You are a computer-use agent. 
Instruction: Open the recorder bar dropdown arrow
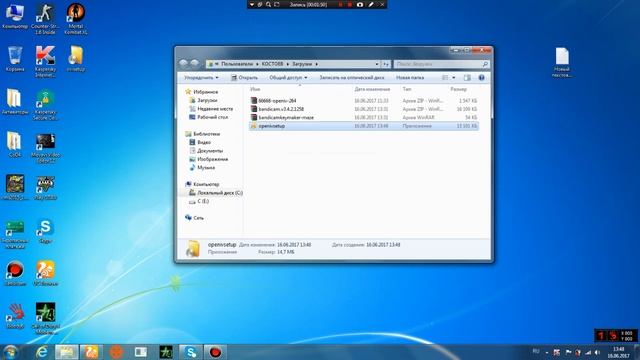[x=252, y=4]
